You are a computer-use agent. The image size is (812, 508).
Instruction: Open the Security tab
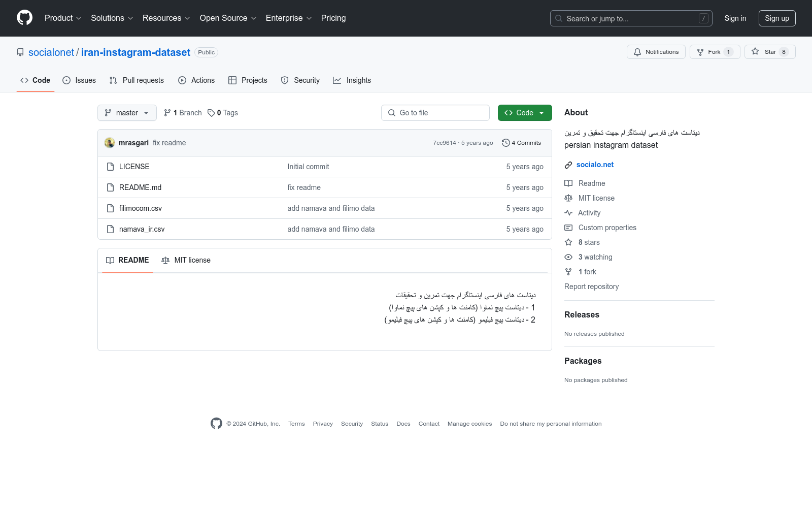[300, 80]
